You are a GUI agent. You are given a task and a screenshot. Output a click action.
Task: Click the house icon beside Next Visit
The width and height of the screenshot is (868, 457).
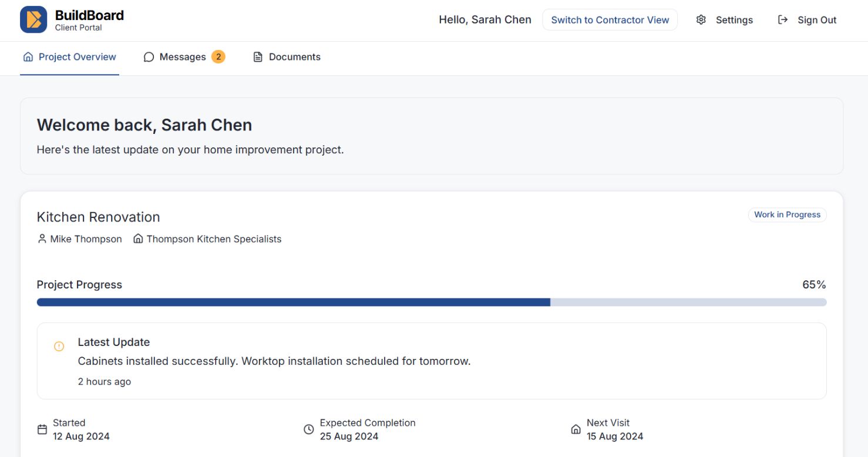[x=576, y=429]
